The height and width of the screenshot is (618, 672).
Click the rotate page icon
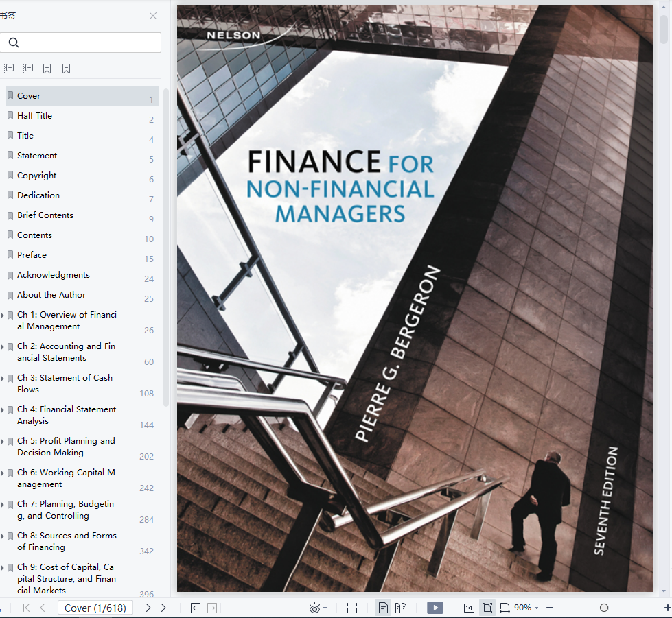coord(505,608)
